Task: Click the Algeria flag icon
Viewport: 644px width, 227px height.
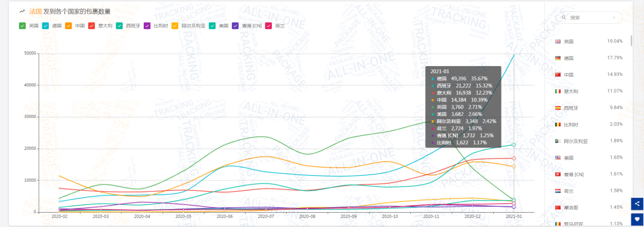Action: [x=558, y=141]
